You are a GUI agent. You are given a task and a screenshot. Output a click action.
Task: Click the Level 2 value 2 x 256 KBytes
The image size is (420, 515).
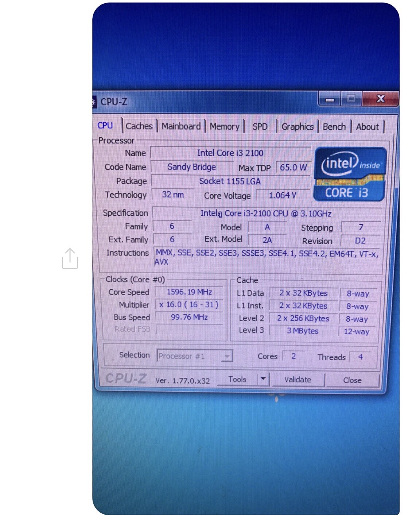[x=303, y=318]
